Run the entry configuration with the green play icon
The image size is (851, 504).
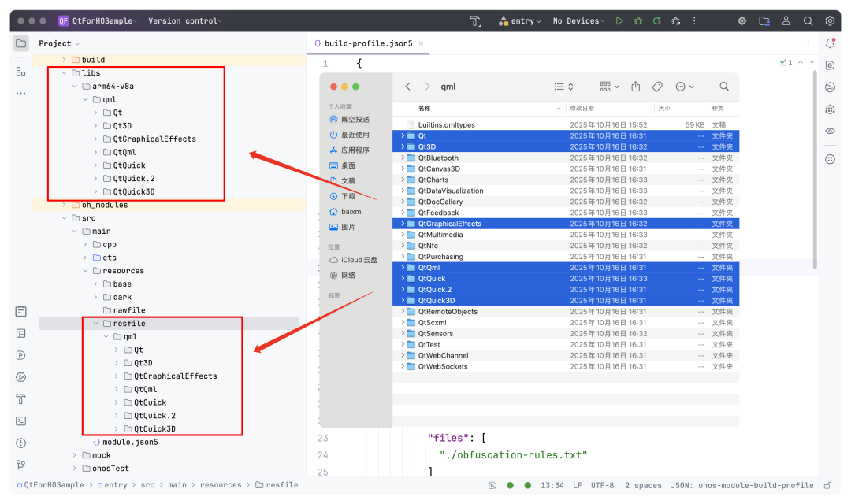(619, 21)
